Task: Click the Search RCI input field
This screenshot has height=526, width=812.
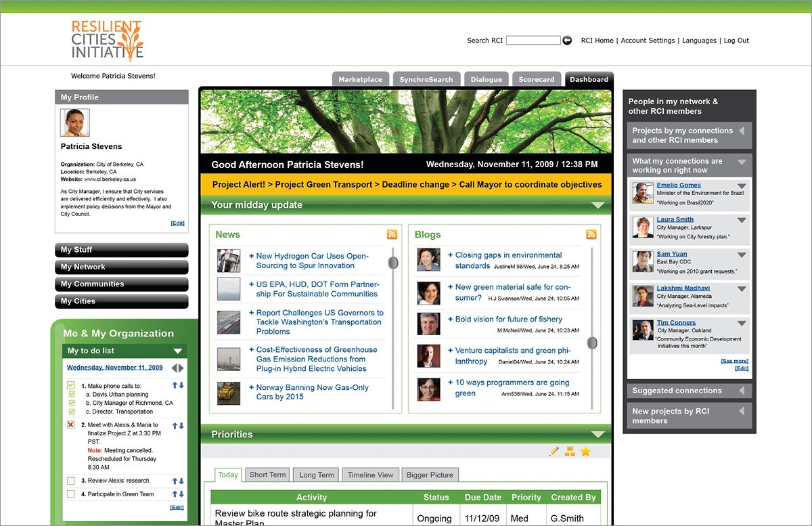Action: 533,41
